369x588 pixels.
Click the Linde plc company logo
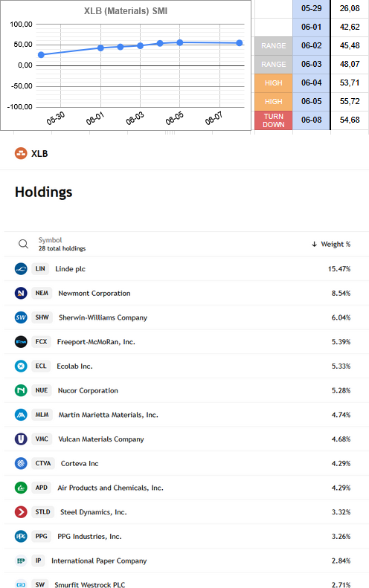click(21, 269)
